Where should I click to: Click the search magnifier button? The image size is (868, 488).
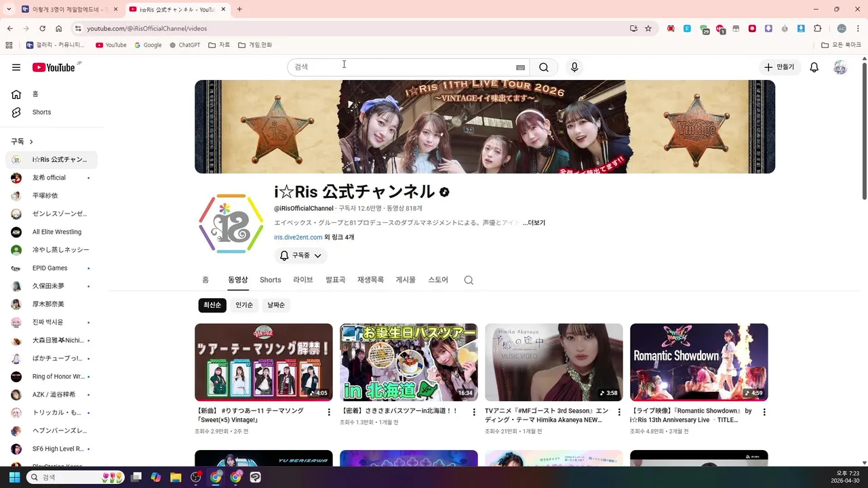tap(544, 67)
